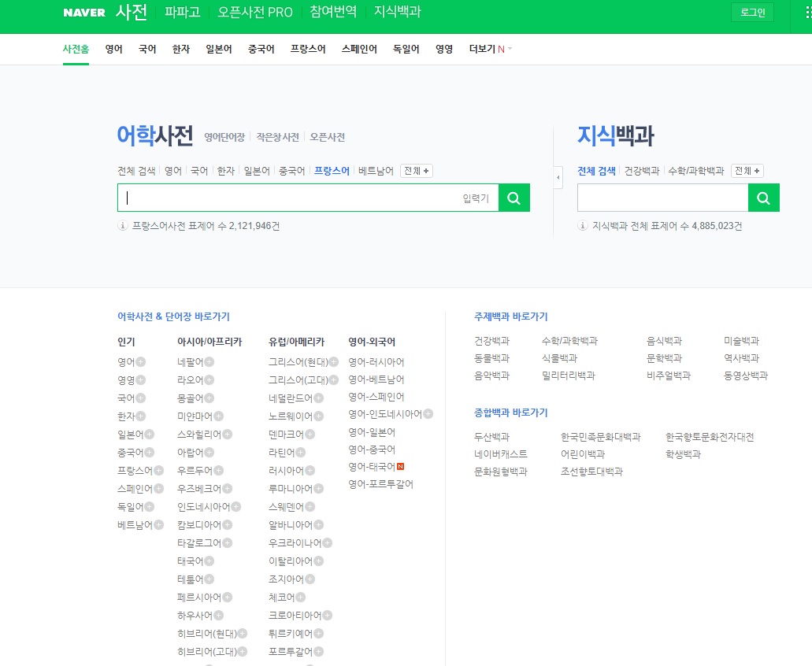The height and width of the screenshot is (666, 812).
Task: Click the plus icon next to 한자 in 인기
Action: pos(141,416)
